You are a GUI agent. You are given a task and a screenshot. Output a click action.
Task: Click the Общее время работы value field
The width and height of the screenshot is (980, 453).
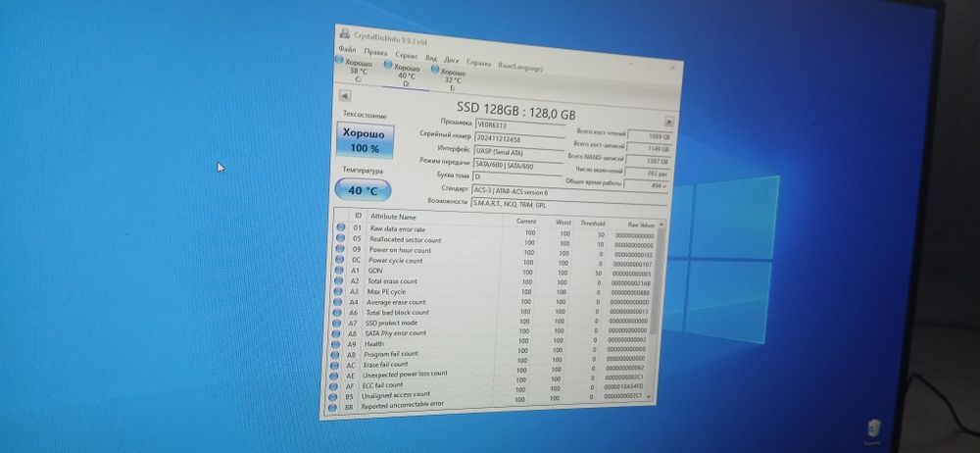coord(646,185)
